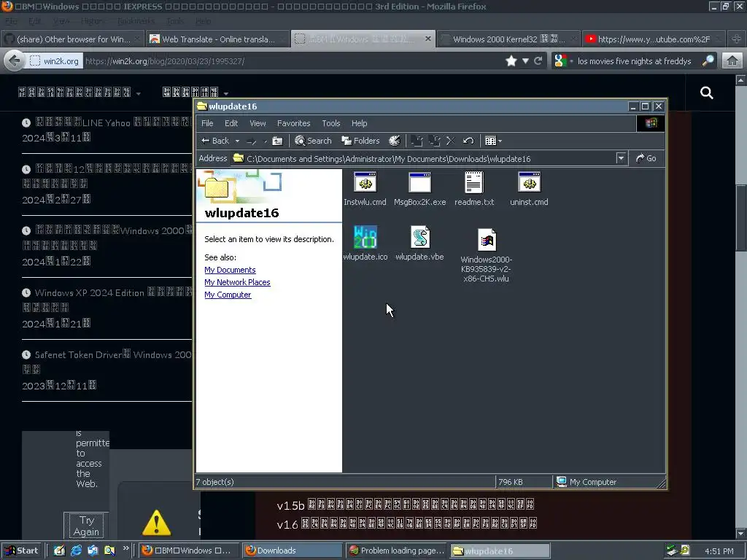Launch Outlook Express from Quick Launch
747x560 pixels.
point(93,551)
